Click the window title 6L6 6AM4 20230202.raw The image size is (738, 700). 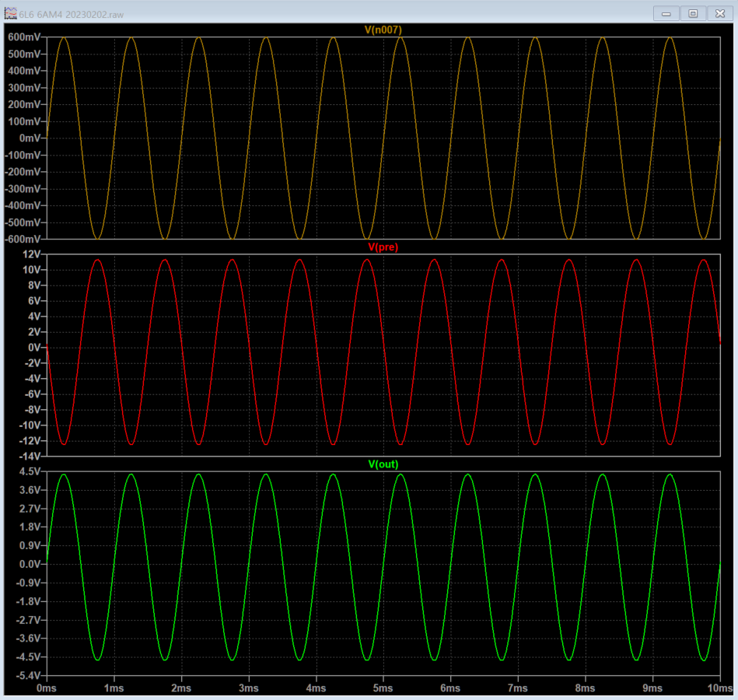coord(71,15)
